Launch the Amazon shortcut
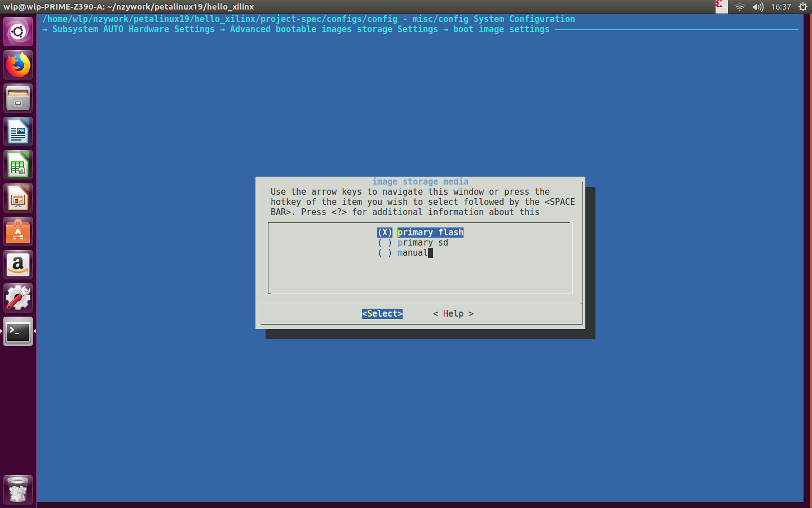812x508 pixels. (x=17, y=265)
